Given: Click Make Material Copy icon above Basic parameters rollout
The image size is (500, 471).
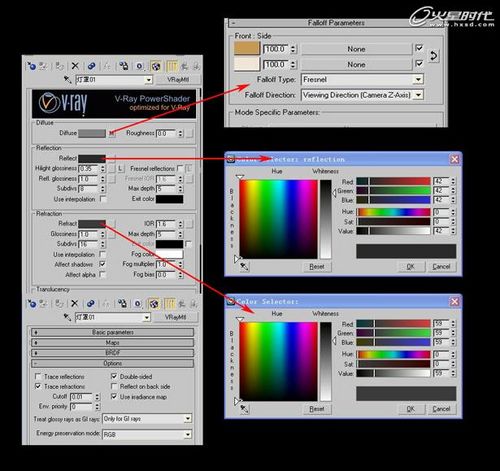Looking at the screenshot, I should pos(90,304).
